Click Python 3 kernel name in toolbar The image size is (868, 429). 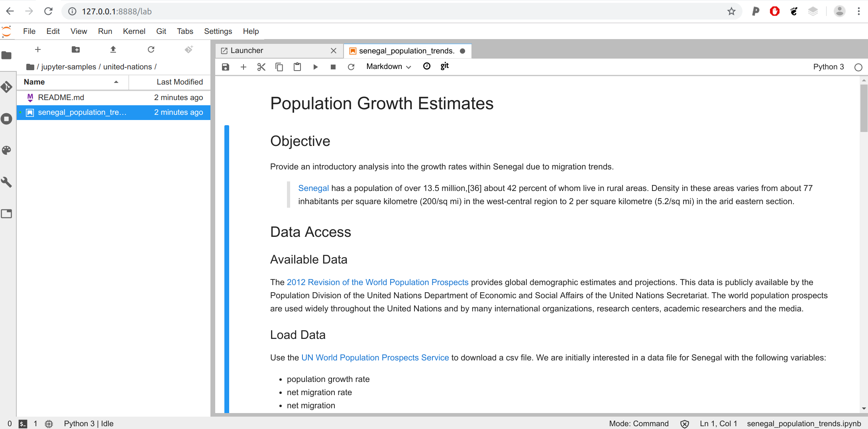829,67
